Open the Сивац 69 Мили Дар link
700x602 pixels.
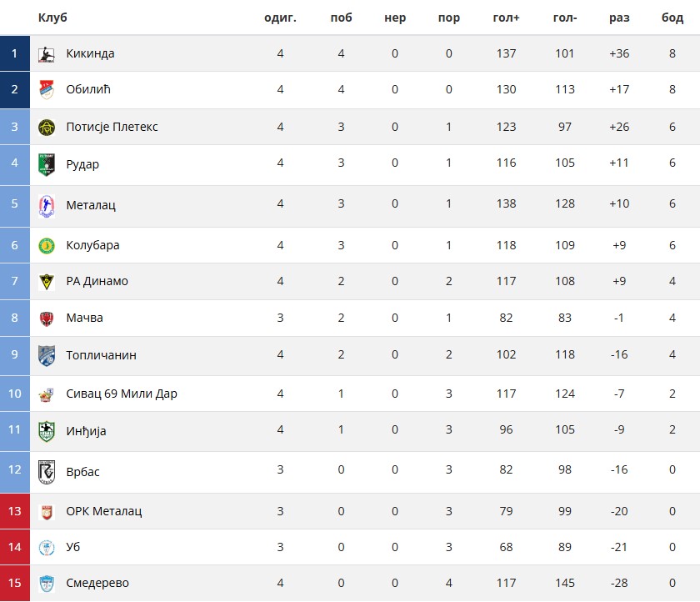tap(122, 394)
